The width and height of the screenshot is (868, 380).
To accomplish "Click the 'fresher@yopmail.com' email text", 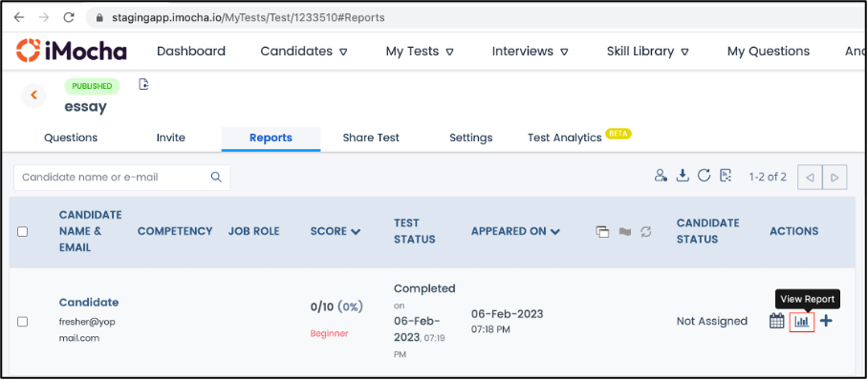I will tap(87, 330).
